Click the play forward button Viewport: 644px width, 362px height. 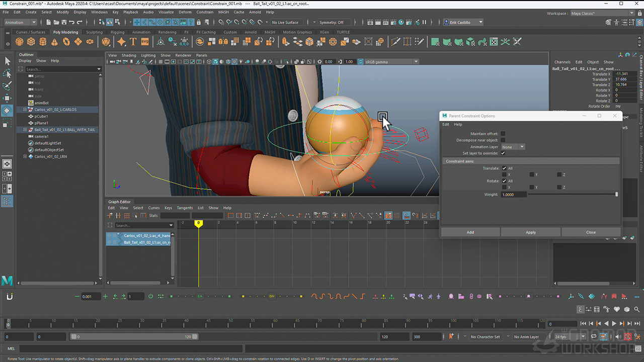[x=614, y=324]
